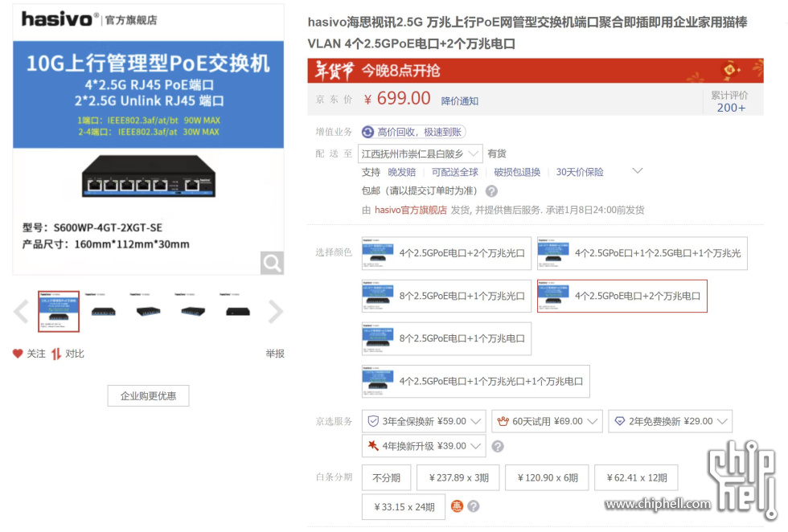This screenshot has height=532, width=788.
Task: Choose 4个2.5GPoE电口+2个万兆电口 option
Action: coord(622,296)
